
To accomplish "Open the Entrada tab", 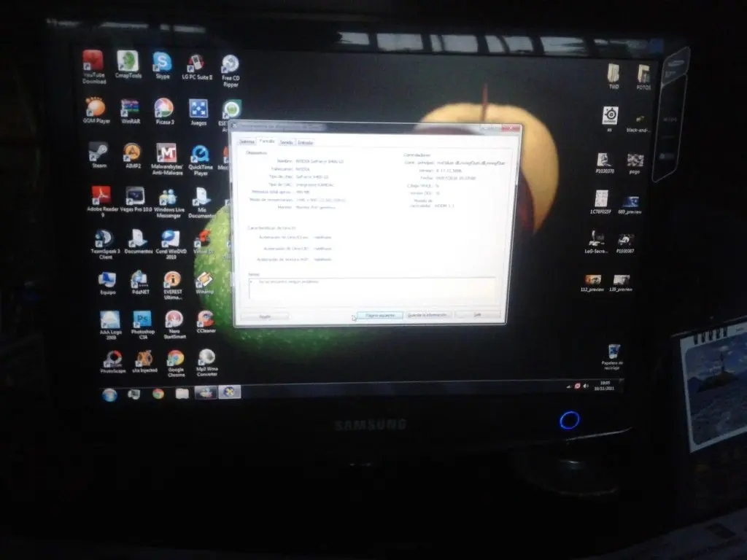I will 305,142.
